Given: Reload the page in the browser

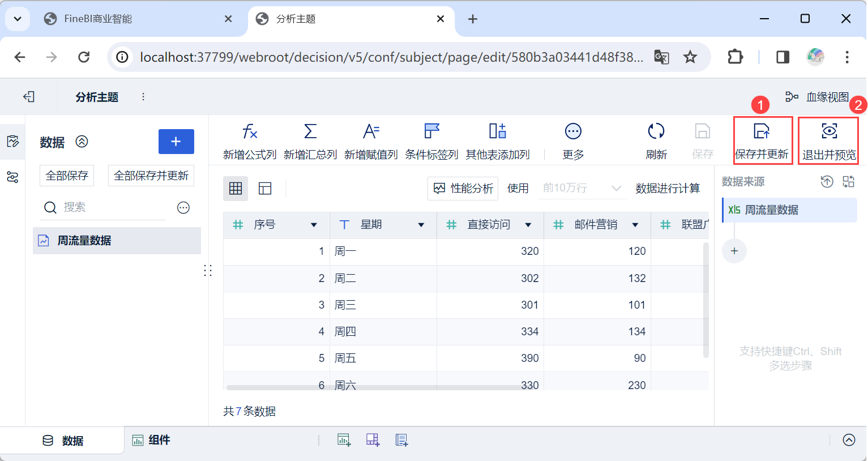Looking at the screenshot, I should point(84,57).
